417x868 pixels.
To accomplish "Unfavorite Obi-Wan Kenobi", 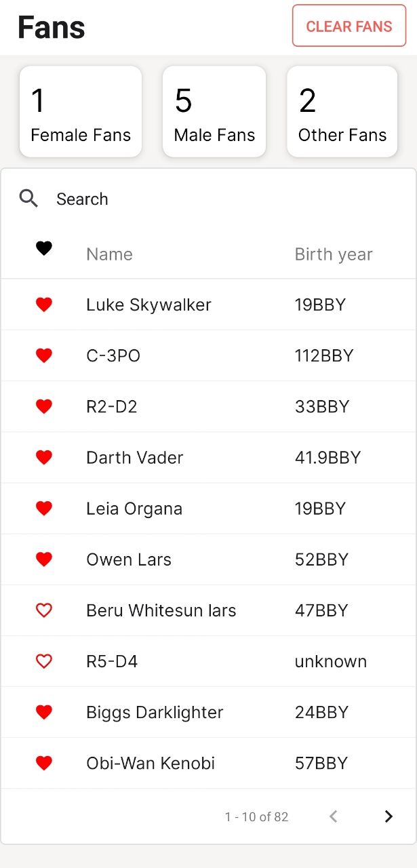I will click(43, 762).
